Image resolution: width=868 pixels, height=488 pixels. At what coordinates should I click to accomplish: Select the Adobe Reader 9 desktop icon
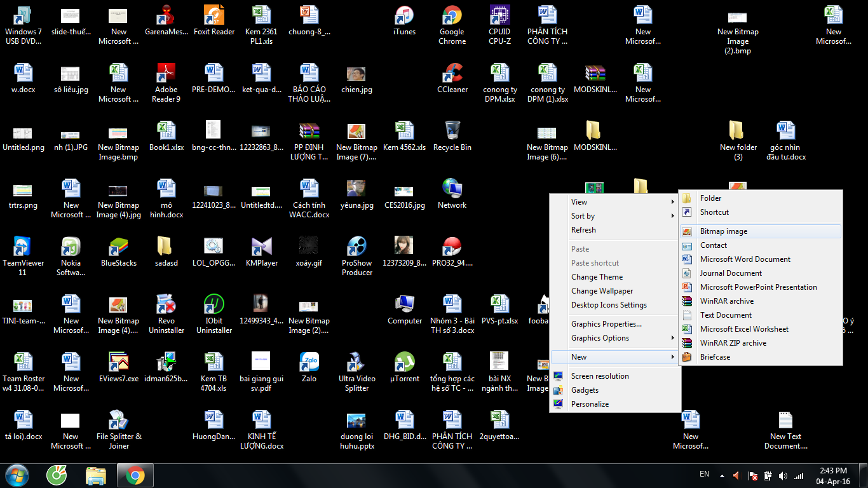tap(166, 83)
